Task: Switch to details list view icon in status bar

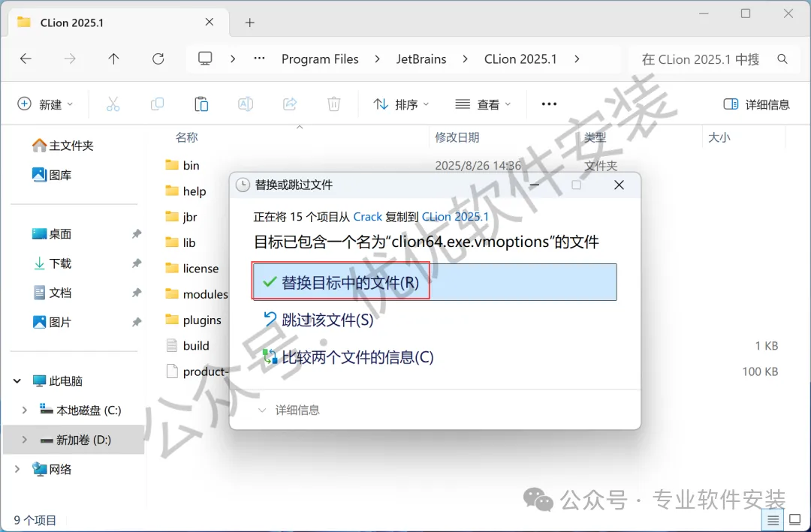Action: (x=773, y=520)
